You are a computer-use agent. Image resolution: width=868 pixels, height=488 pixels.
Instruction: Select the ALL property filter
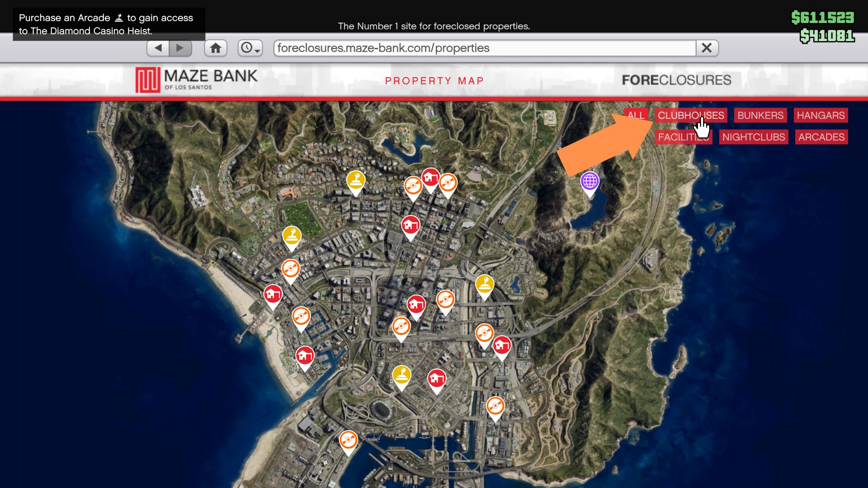tap(636, 115)
